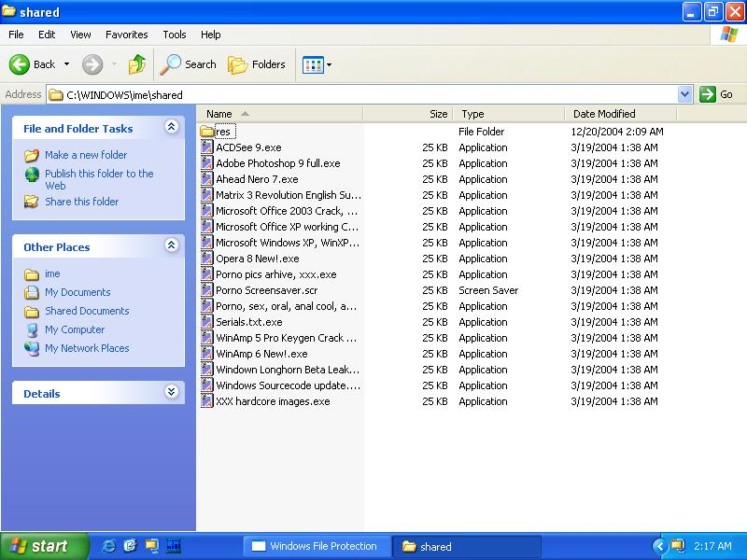Select the Ahead Nero 7.exe icon
This screenshot has height=560, width=747.
tap(206, 179)
